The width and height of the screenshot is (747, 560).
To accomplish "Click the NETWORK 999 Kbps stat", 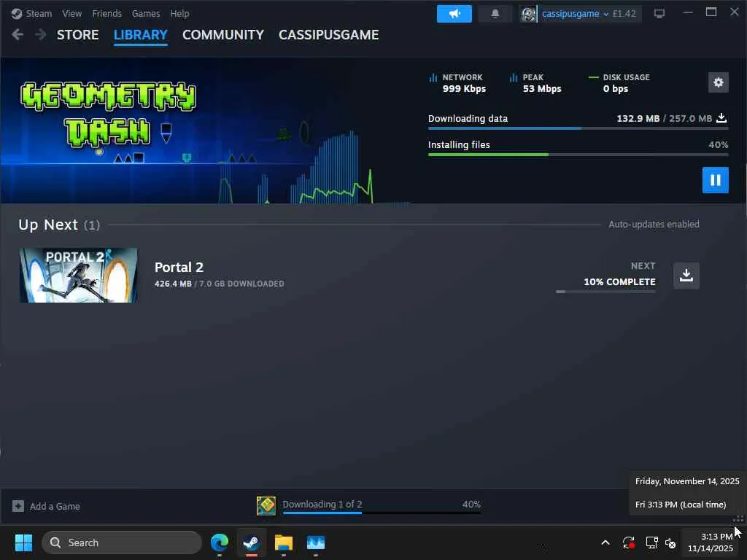I will [458, 83].
